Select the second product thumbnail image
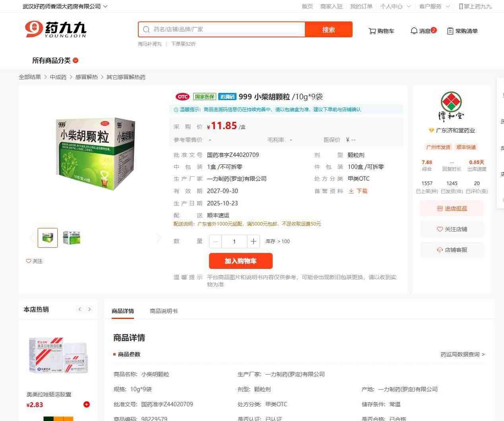Viewport: 504px width, 421px height. [x=72, y=238]
